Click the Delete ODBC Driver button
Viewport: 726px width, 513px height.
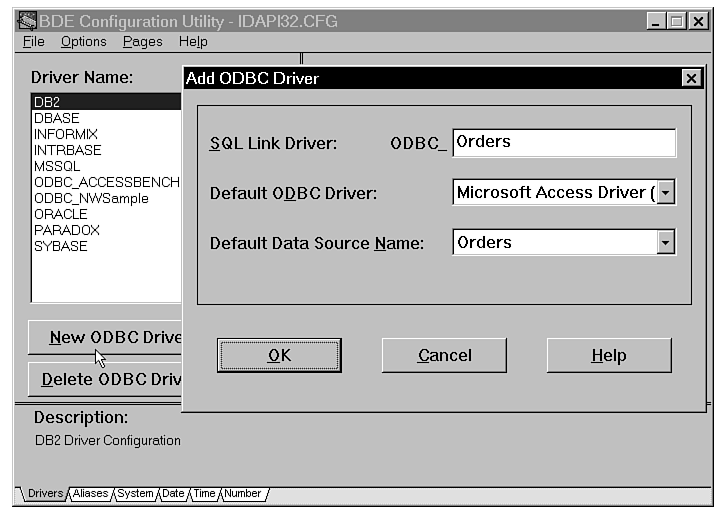105,380
